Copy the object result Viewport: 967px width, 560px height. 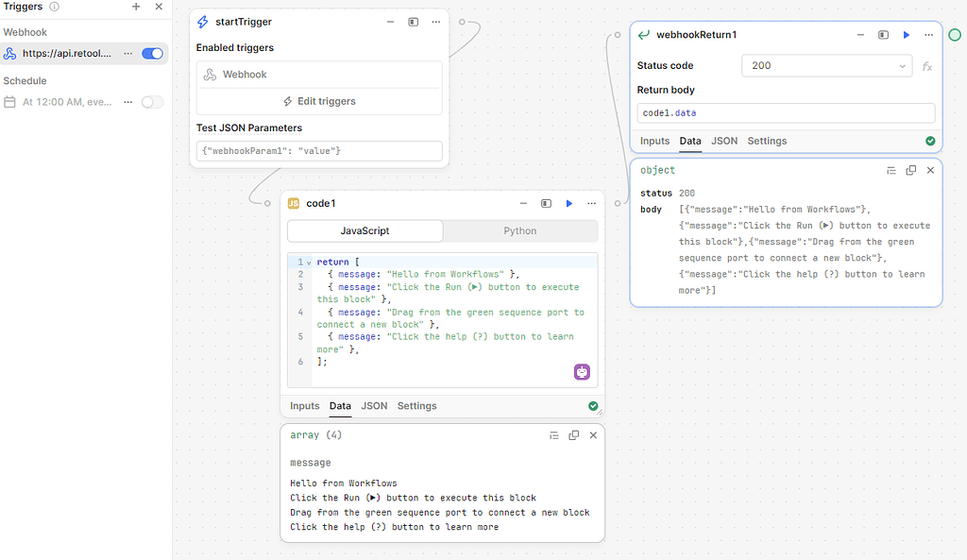911,171
